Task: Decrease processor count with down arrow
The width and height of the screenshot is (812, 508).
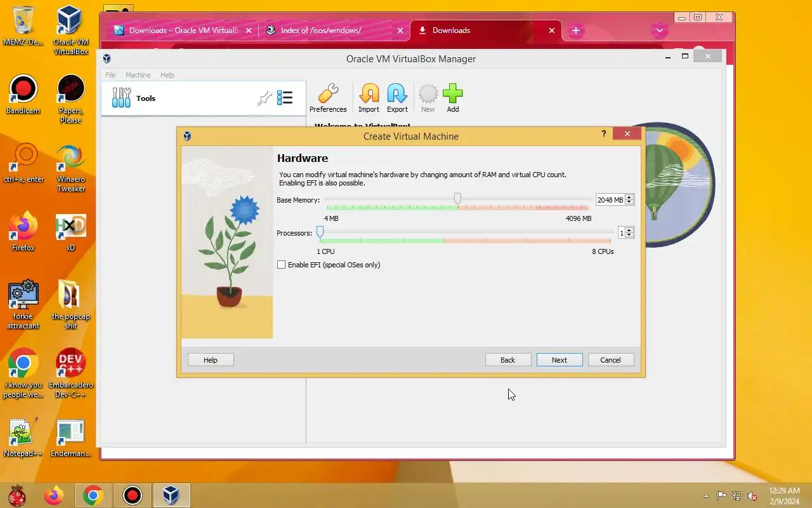Action: click(629, 236)
